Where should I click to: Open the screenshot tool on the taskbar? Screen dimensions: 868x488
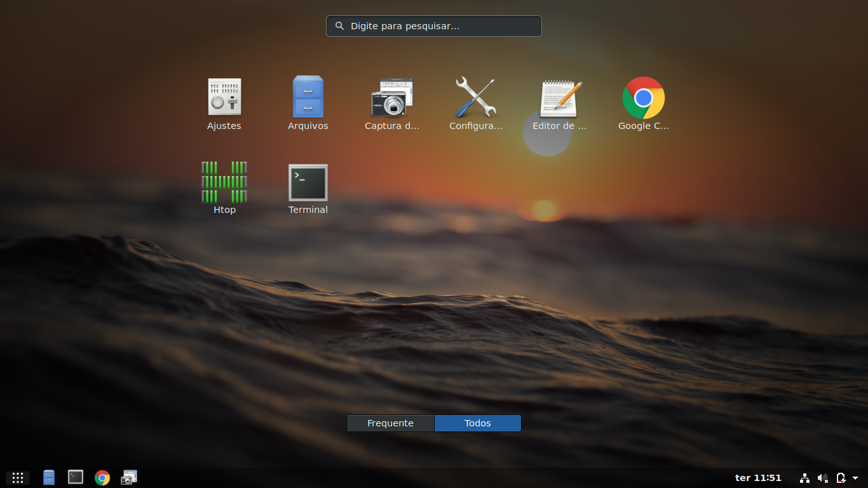[129, 477]
